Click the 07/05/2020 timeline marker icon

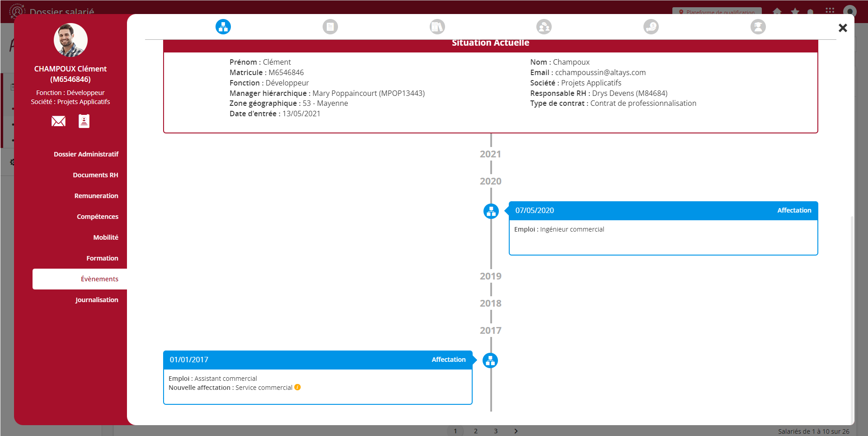pyautogui.click(x=491, y=211)
